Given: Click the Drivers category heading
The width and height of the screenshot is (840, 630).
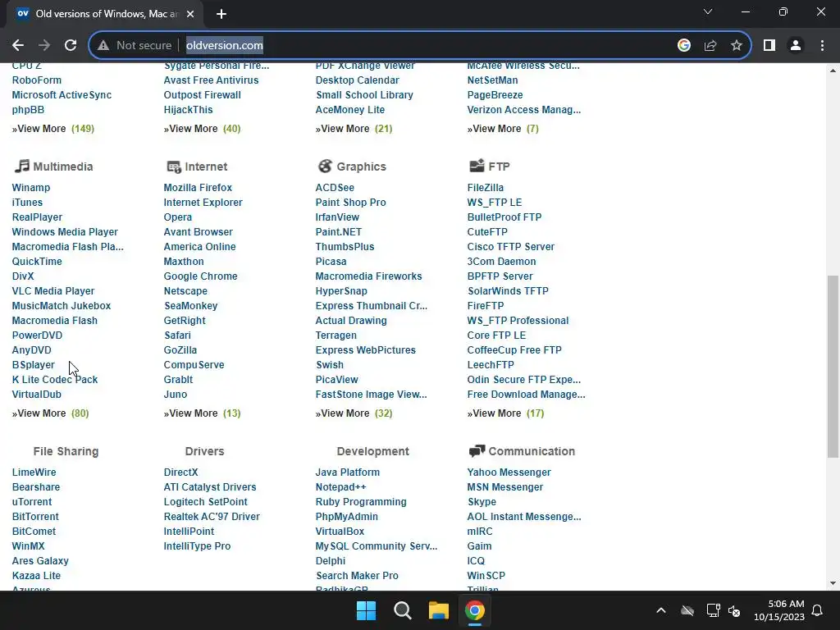Looking at the screenshot, I should (x=204, y=451).
